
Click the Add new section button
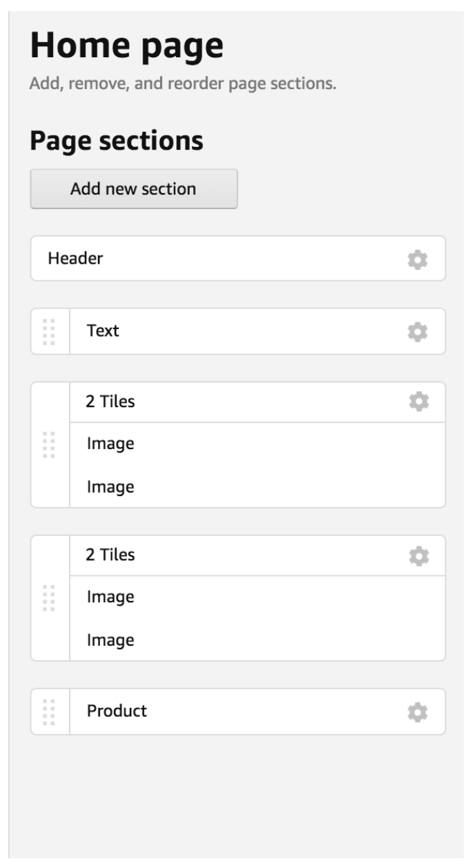coord(134,188)
